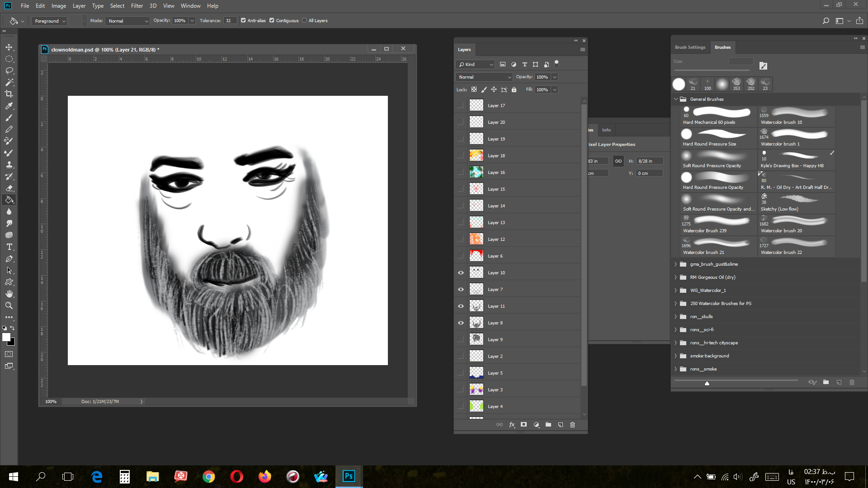Click Layer 12 thumbnail
868x488 pixels.
(x=476, y=239)
